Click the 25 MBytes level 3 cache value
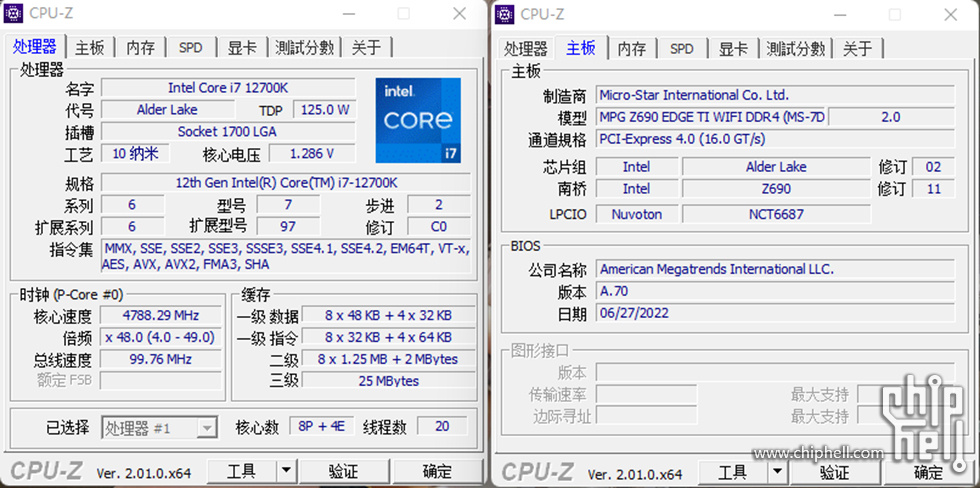This screenshot has width=980, height=488. pos(388,381)
